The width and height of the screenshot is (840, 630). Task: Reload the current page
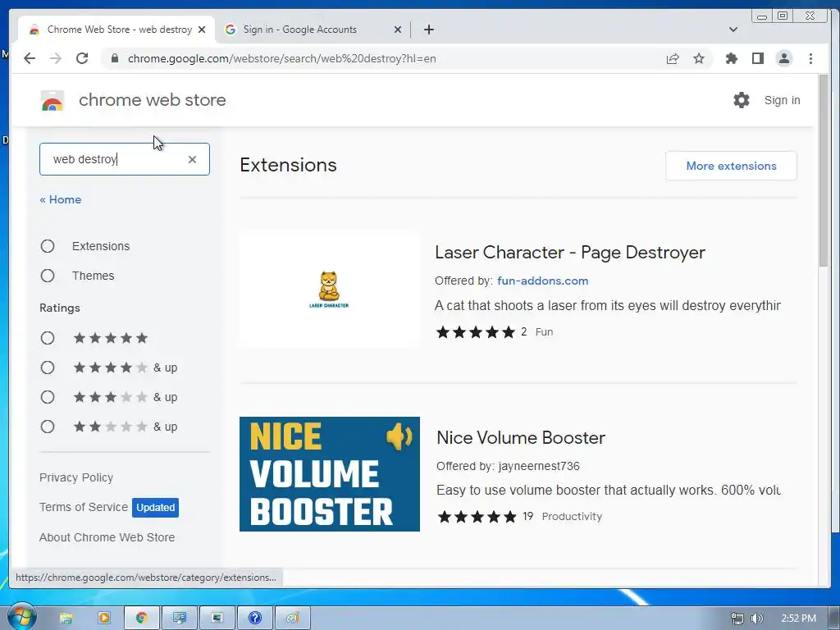click(x=82, y=58)
